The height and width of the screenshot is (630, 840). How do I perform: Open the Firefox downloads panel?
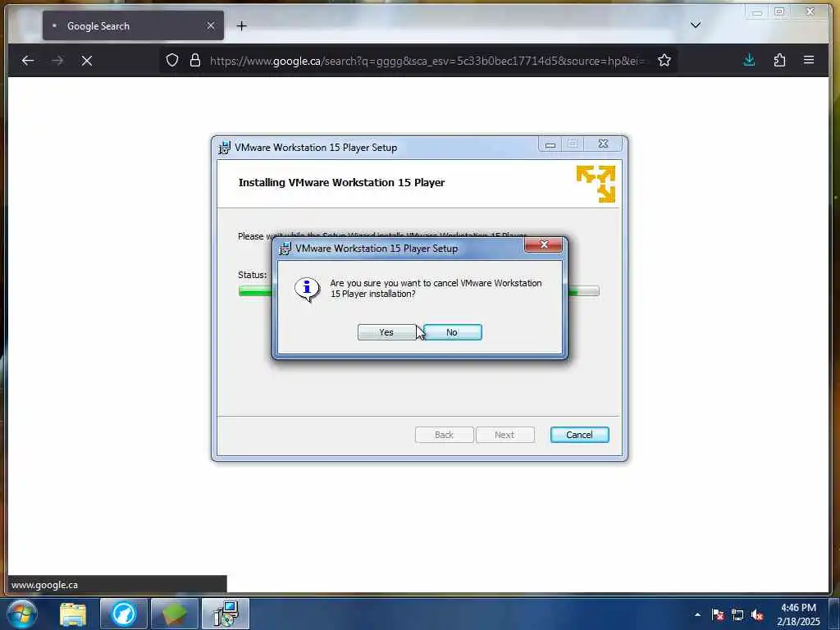click(750, 60)
